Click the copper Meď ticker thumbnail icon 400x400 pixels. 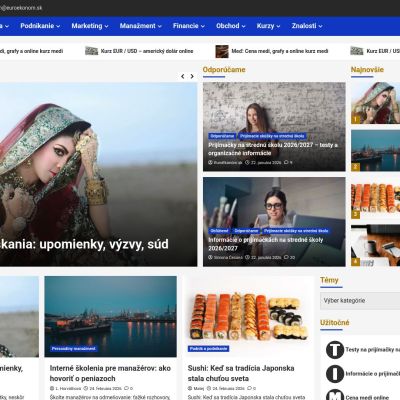[x=222, y=51]
